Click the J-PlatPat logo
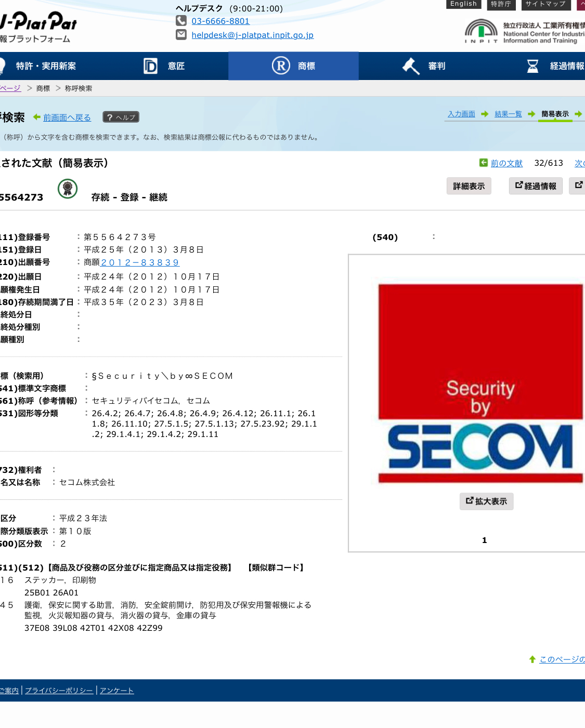585x728 pixels. (38, 21)
